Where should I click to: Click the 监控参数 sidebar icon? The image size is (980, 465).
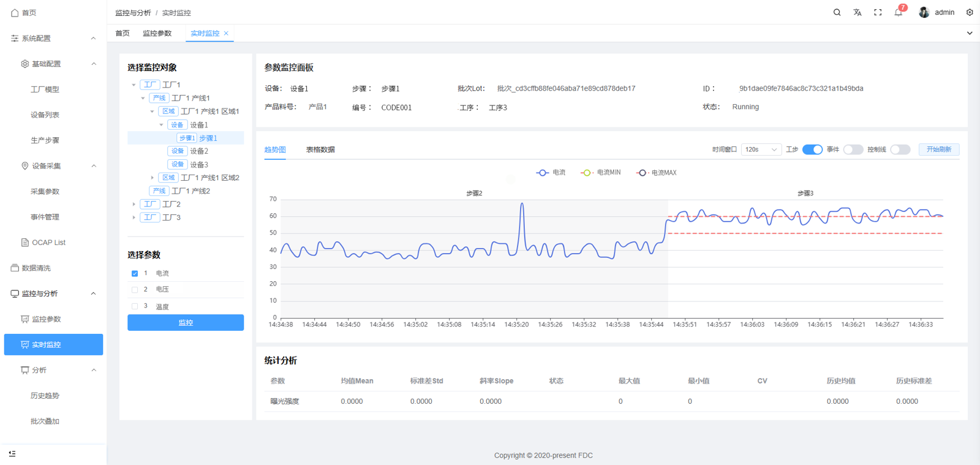tap(25, 319)
